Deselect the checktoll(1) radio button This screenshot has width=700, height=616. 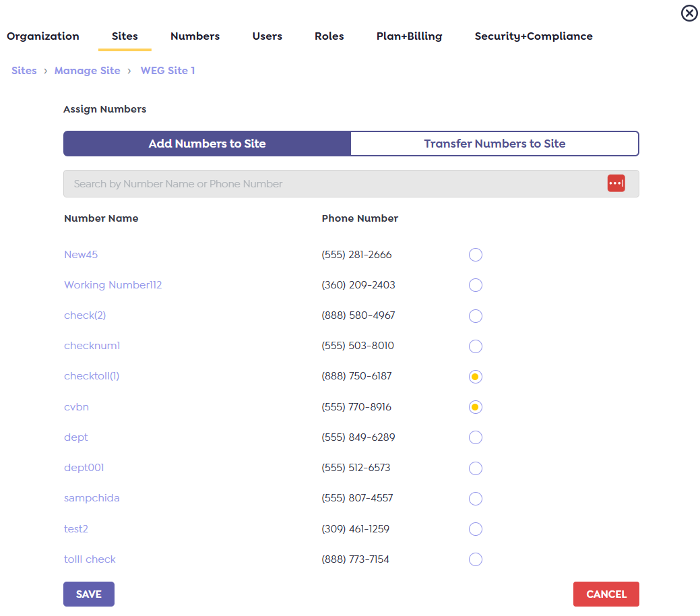point(476,377)
